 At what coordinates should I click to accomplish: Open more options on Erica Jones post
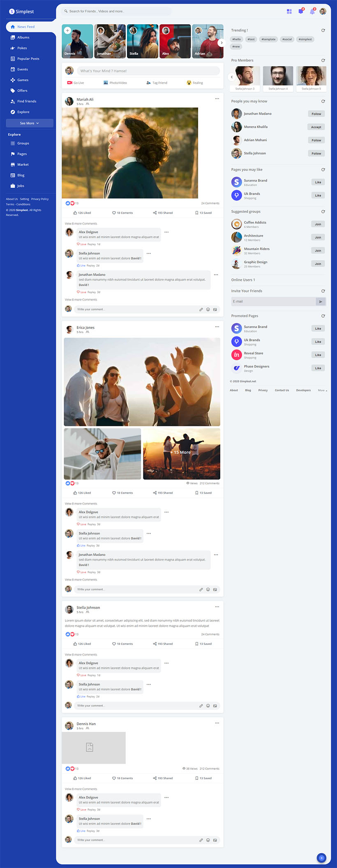217,327
